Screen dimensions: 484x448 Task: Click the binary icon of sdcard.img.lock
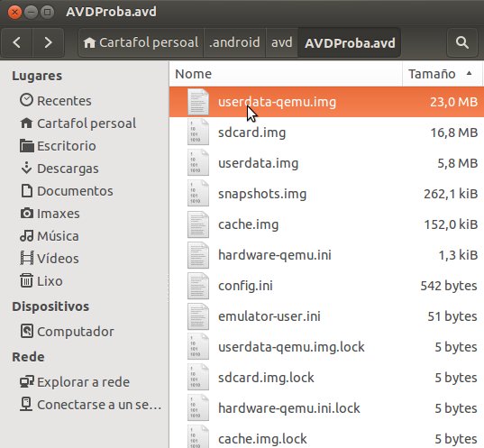pyautogui.click(x=198, y=378)
